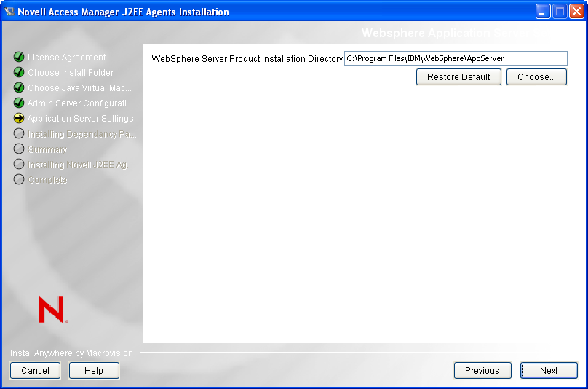The height and width of the screenshot is (389, 588).
Task: Browse for a folder with Choose...
Action: tap(536, 77)
